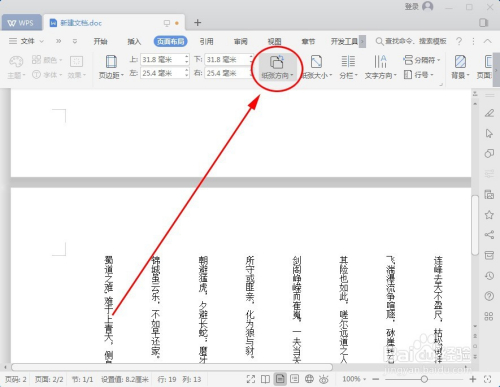This screenshot has width=500, height=387.
Task: Open the 分隔符 breaks dropdown
Action: tap(422, 60)
